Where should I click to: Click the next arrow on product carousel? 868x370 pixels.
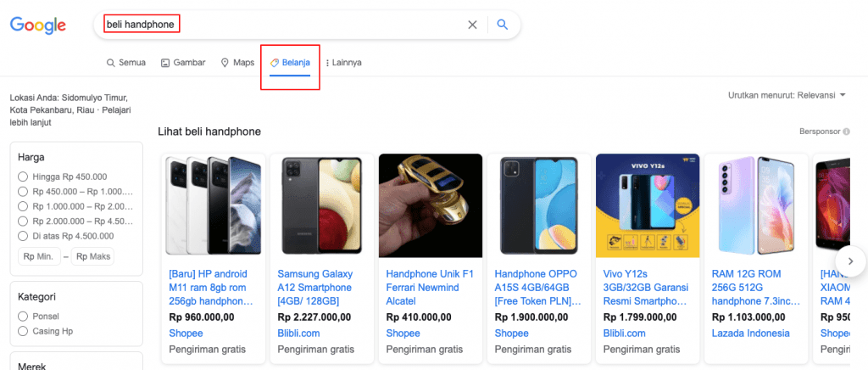tap(849, 261)
